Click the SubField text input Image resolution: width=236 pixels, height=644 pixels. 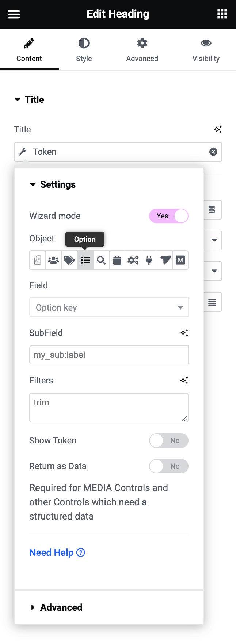[x=109, y=355]
